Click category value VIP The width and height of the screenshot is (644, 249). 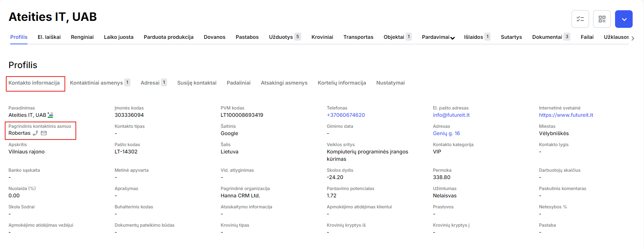(x=437, y=152)
